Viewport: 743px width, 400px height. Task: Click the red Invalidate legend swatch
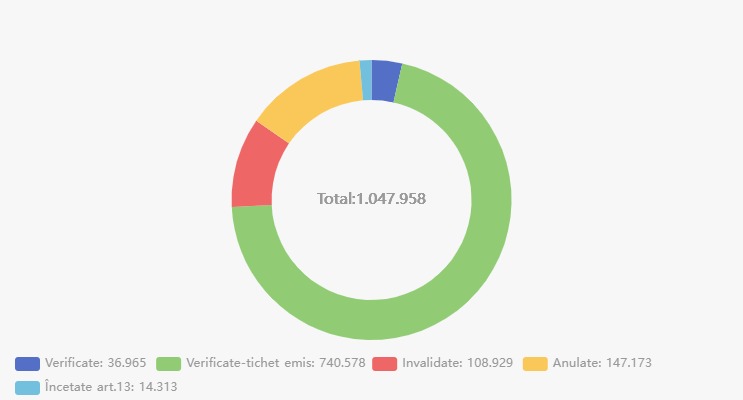click(x=384, y=364)
